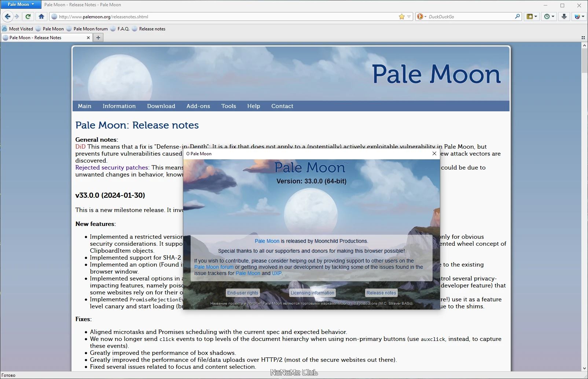Expand the Pale Moon application menu button
Screen dimensions: 588x379
coord(21,4)
